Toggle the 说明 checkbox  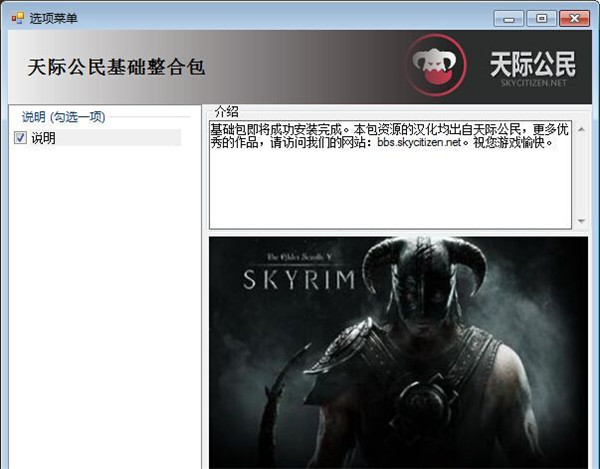tap(20, 138)
